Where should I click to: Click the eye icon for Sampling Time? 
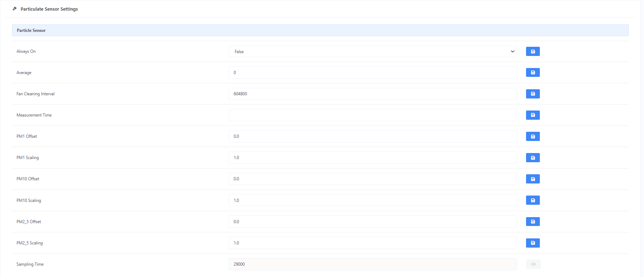533,264
